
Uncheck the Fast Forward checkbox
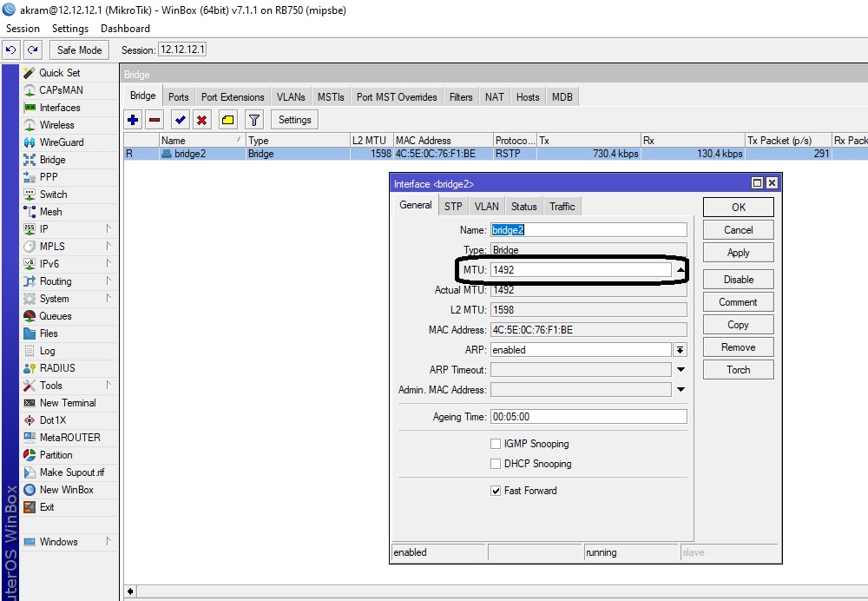[496, 491]
